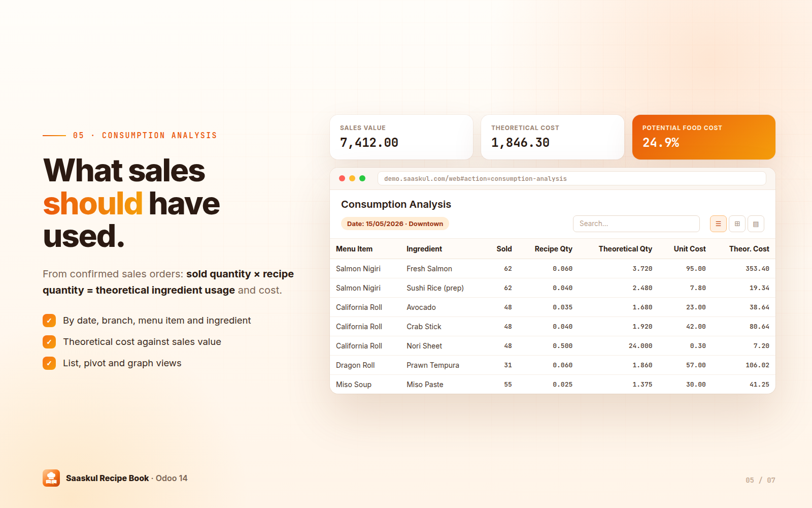The image size is (812, 508).
Task: Sort by Ingredient column header
Action: tap(424, 249)
